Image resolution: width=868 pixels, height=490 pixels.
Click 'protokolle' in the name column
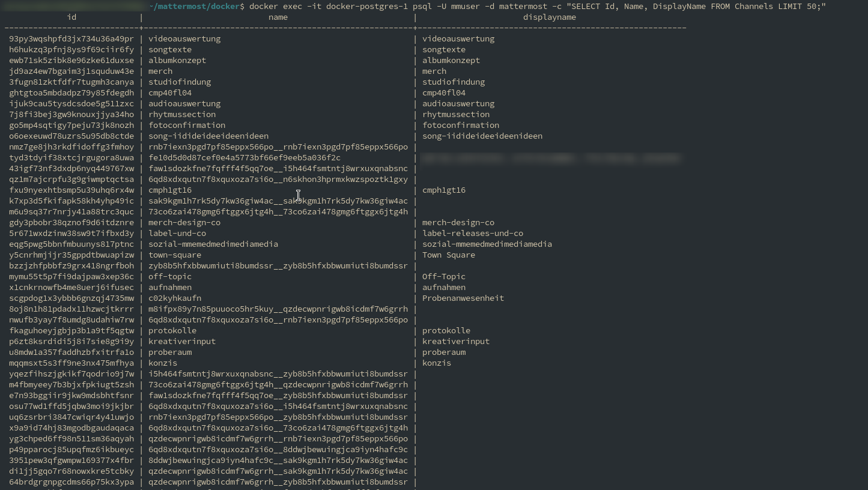[172, 330]
